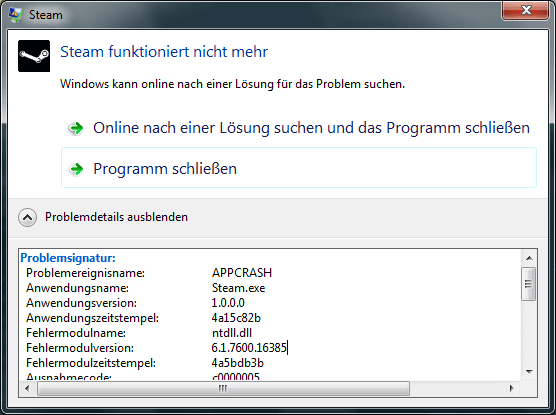Image resolution: width=556 pixels, height=415 pixels.
Task: Click horizontal scrollbar right arrow
Action: coord(511,388)
